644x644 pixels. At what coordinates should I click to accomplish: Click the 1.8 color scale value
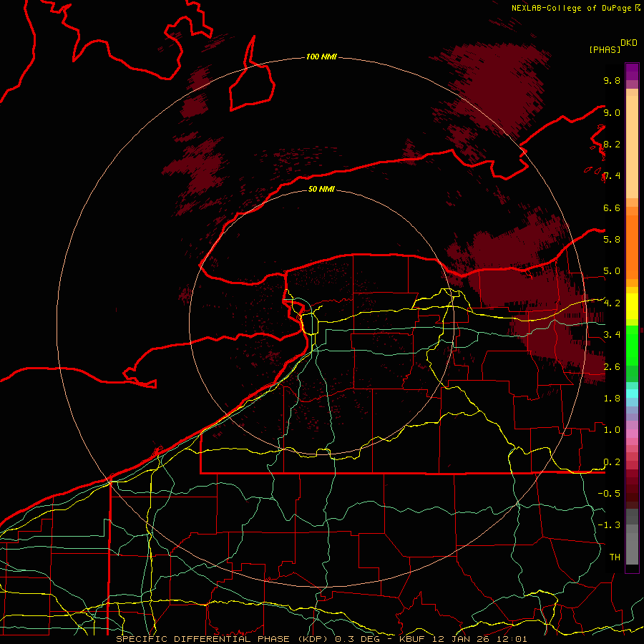612,398
